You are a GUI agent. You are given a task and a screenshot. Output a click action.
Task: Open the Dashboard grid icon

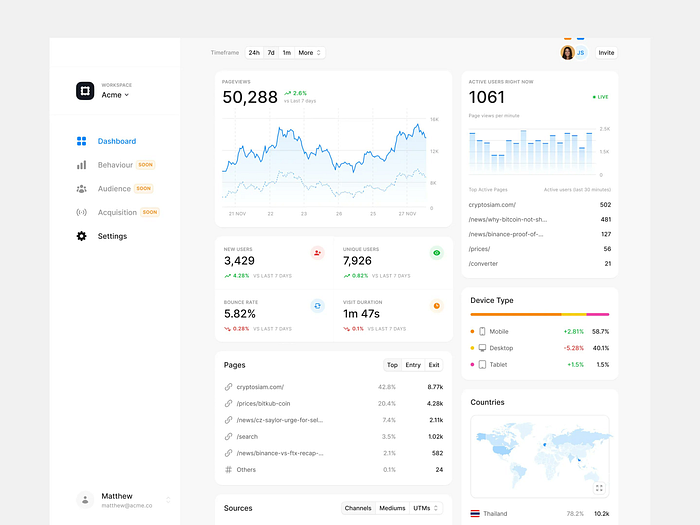click(x=81, y=141)
